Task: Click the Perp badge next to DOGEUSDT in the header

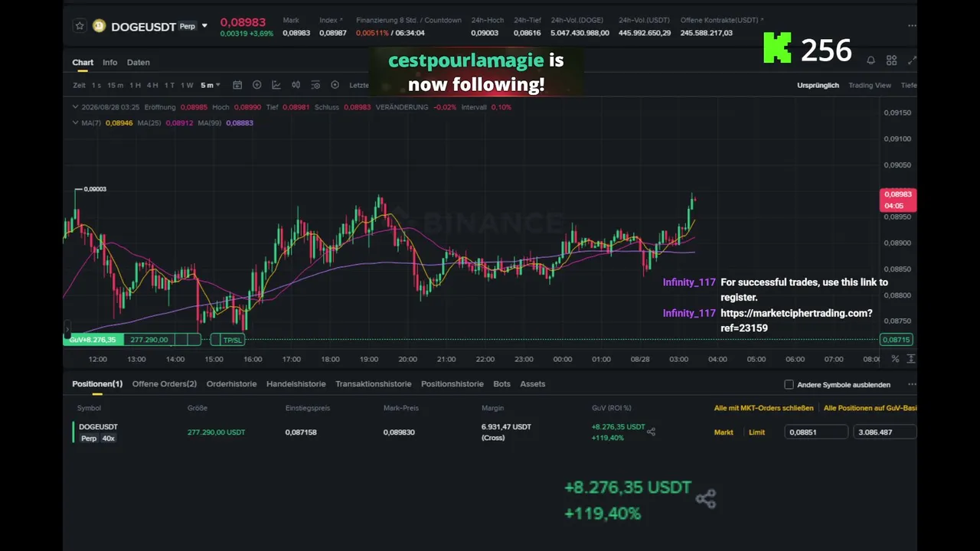Action: [188, 26]
